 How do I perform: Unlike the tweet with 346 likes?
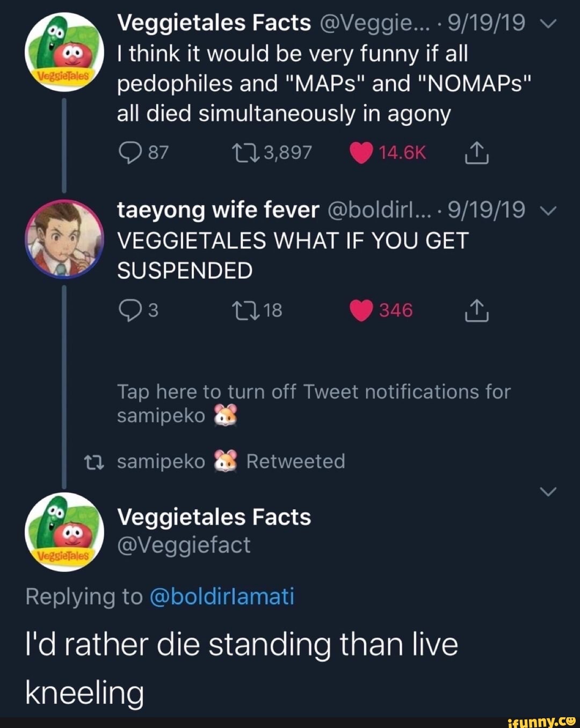pyautogui.click(x=361, y=310)
